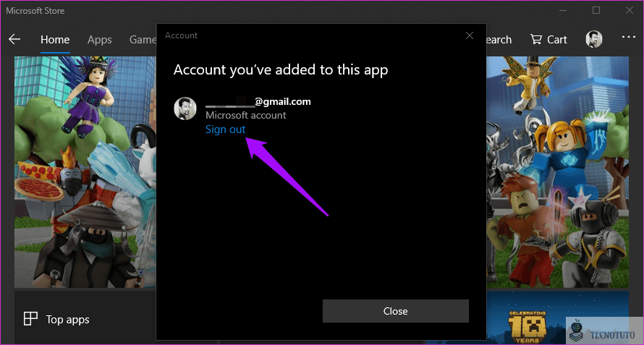Screen dimensions: 644x345
Task: Go back with the back arrow
Action: 14,40
